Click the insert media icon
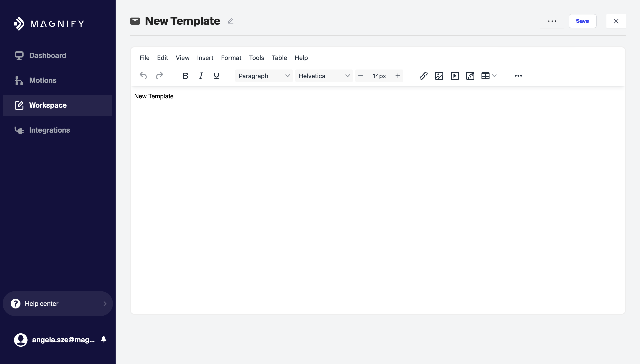640x364 pixels. pyautogui.click(x=455, y=76)
